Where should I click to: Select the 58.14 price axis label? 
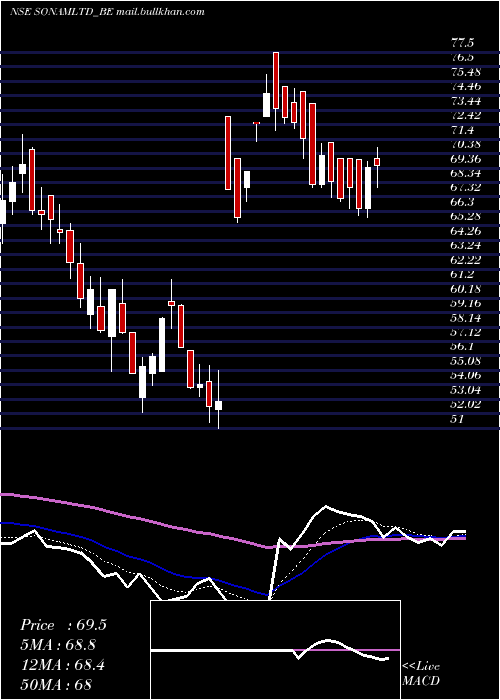coord(465,317)
